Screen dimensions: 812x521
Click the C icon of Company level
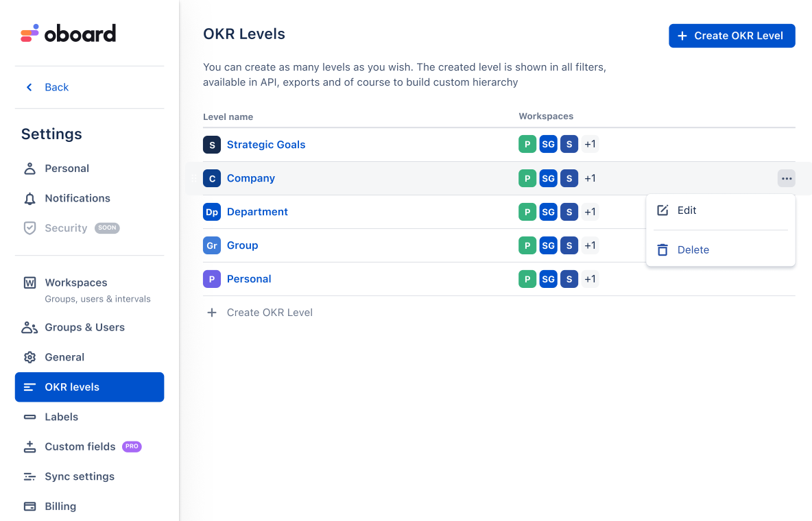(x=212, y=179)
